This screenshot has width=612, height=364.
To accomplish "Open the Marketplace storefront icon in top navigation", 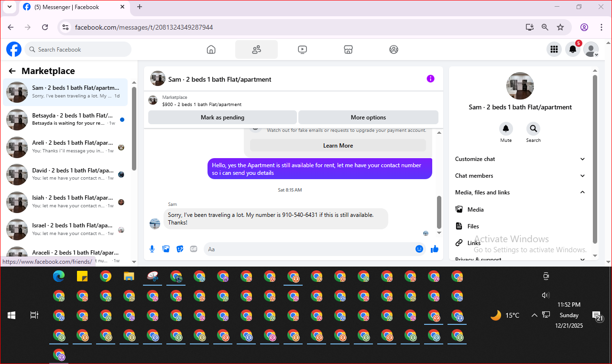I will (348, 49).
